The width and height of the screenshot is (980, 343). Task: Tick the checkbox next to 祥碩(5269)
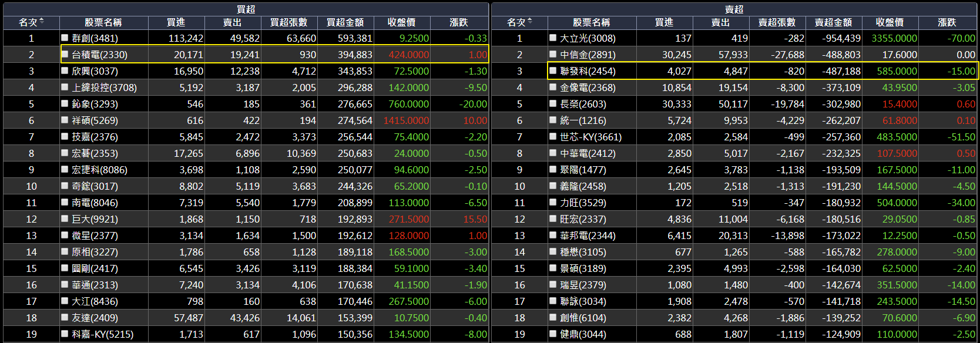pos(65,120)
